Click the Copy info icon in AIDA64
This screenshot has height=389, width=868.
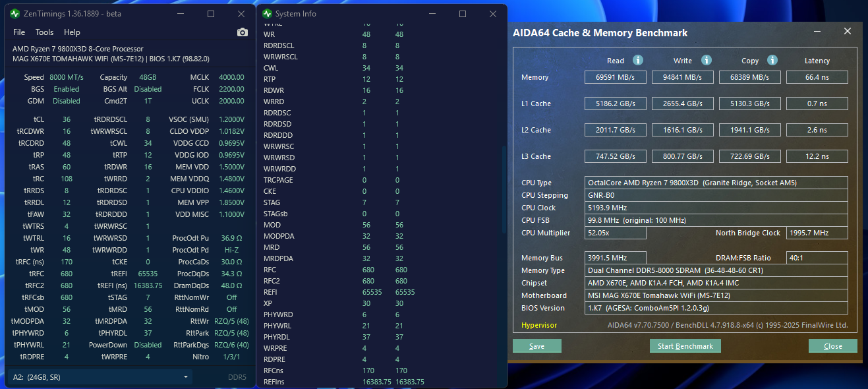pyautogui.click(x=772, y=60)
